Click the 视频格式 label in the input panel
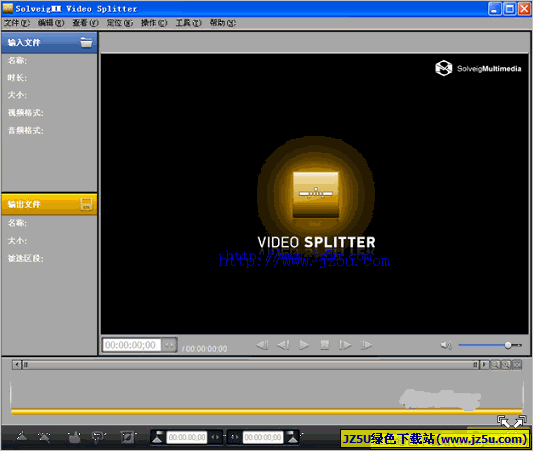 pos(25,112)
